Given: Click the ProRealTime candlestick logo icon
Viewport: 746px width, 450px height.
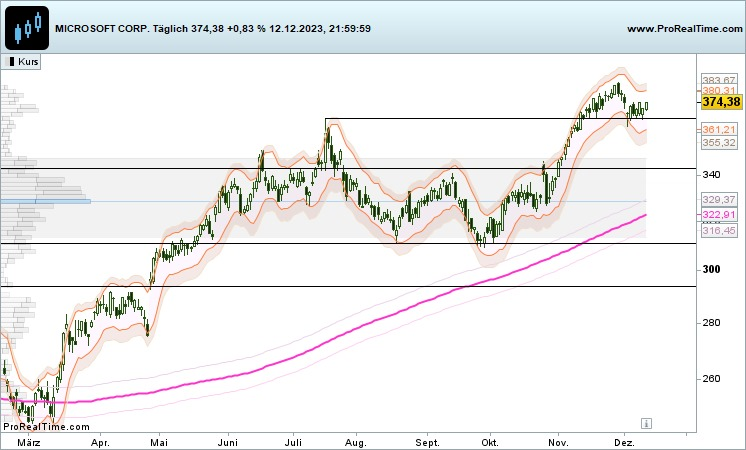Looking at the screenshot, I should pyautogui.click(x=27, y=28).
